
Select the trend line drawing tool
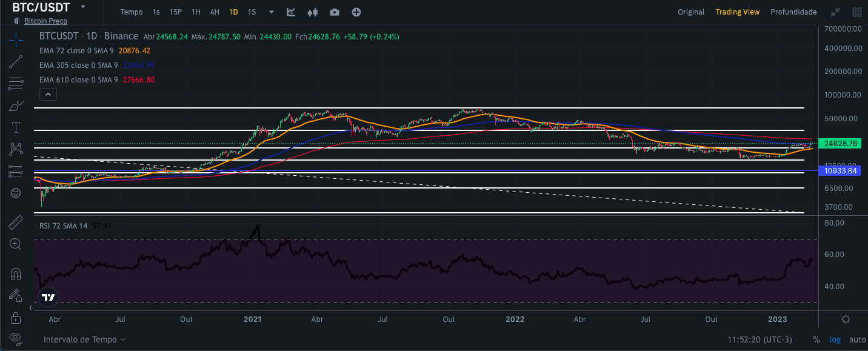[16, 61]
